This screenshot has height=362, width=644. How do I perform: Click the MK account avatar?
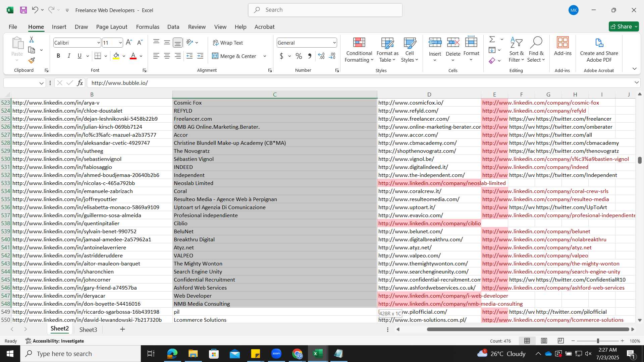coord(574,10)
